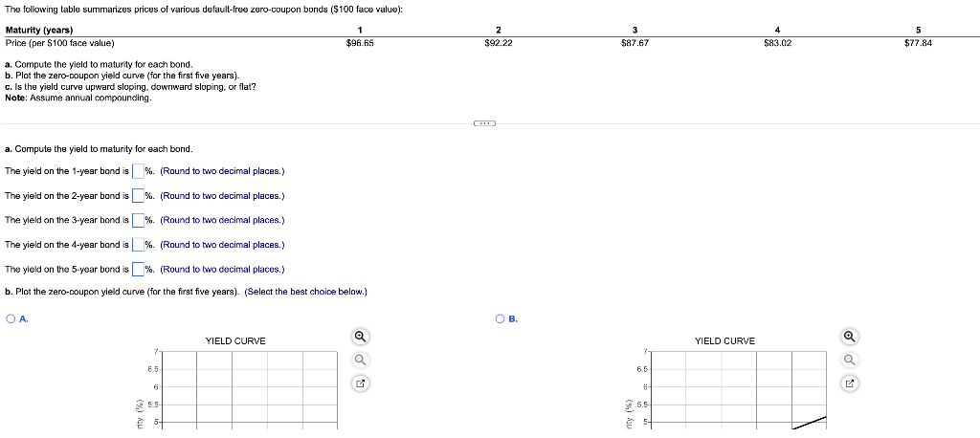
Task: Click rounding hint beside 1-year bond yield
Action: pyautogui.click(x=222, y=171)
